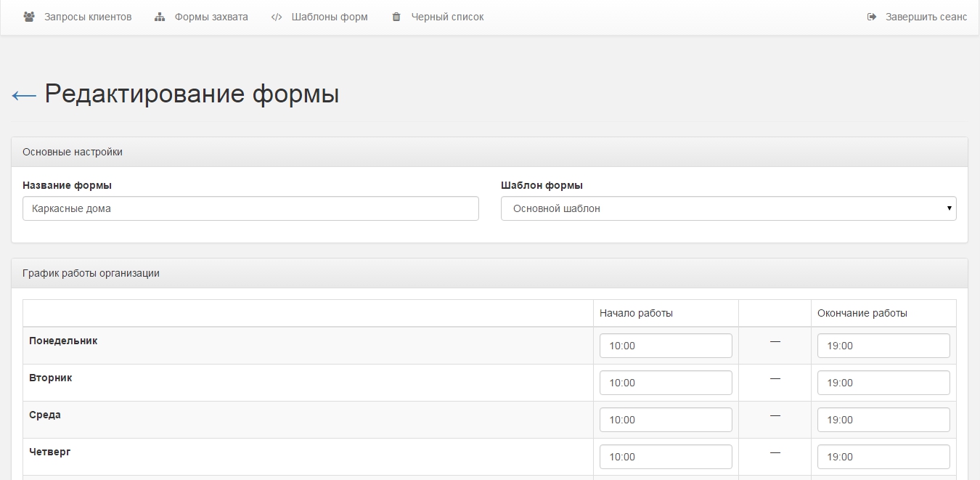
Task: Click the sign-out icon beside Завершить сеанс
Action: pos(872,17)
